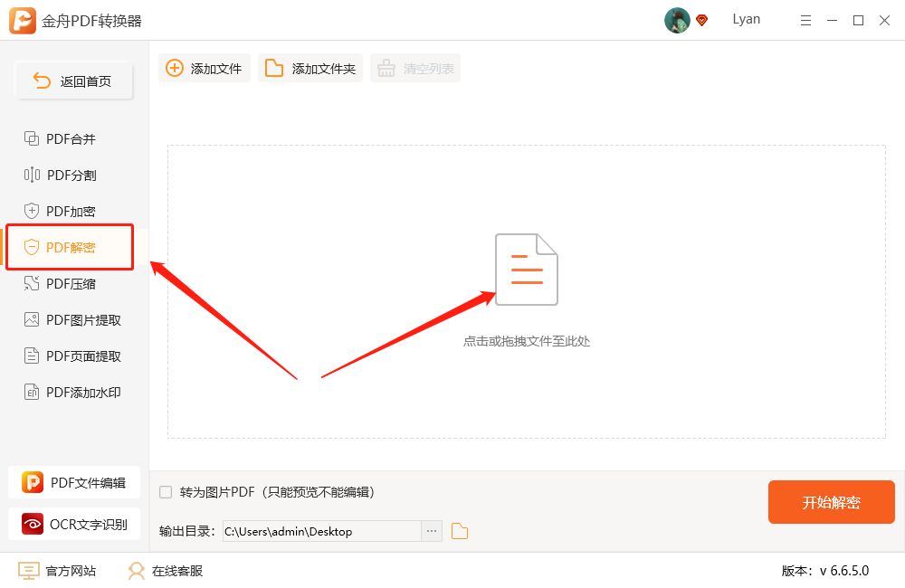Open the 官方网站 link
The height and width of the screenshot is (588, 905).
point(57,571)
